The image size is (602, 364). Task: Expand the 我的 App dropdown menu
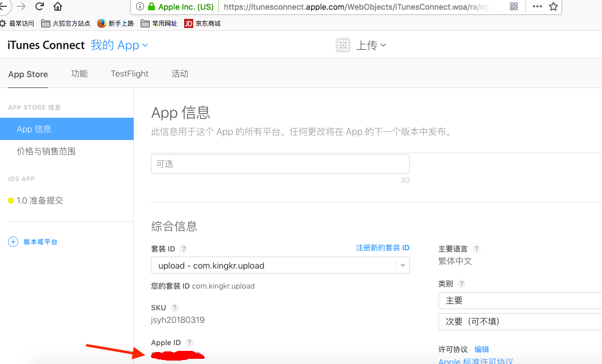(x=119, y=45)
